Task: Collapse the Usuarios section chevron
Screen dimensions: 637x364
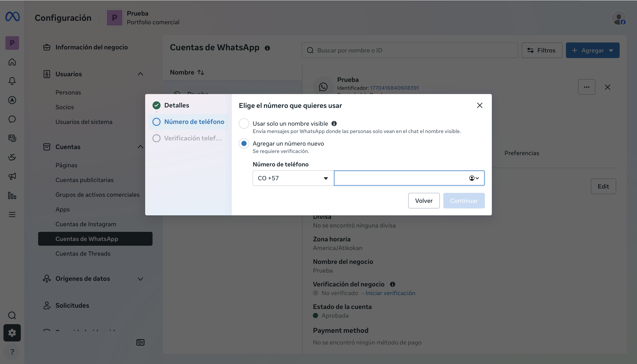Action: [140, 74]
